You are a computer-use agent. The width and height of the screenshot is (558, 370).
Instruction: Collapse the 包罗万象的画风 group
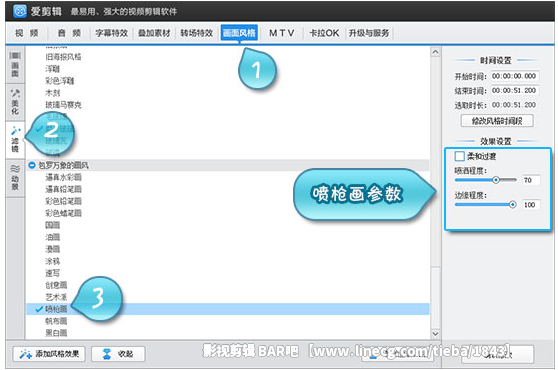pos(32,165)
